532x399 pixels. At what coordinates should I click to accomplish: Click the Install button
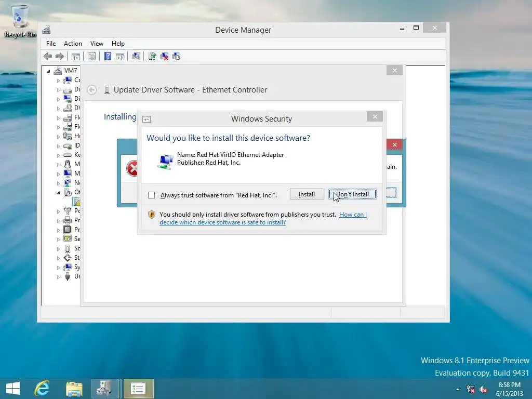[x=307, y=194]
